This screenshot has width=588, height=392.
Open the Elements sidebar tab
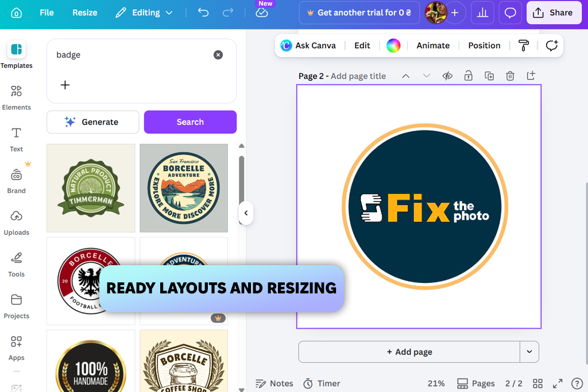tap(16, 98)
